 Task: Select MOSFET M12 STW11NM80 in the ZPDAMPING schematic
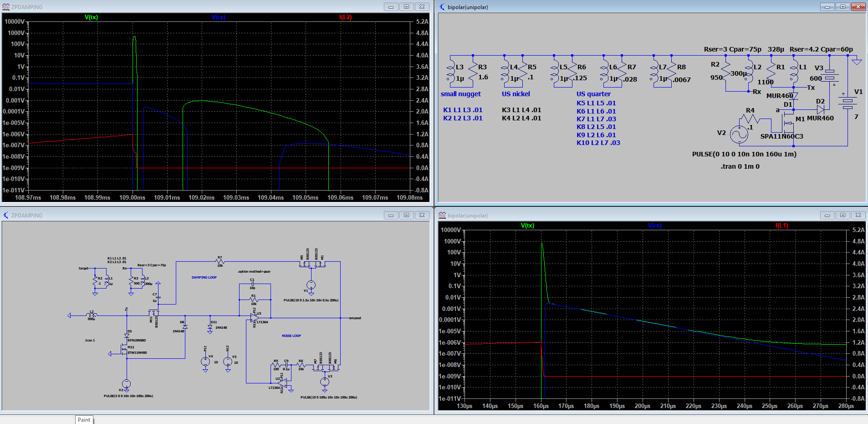click(124, 350)
